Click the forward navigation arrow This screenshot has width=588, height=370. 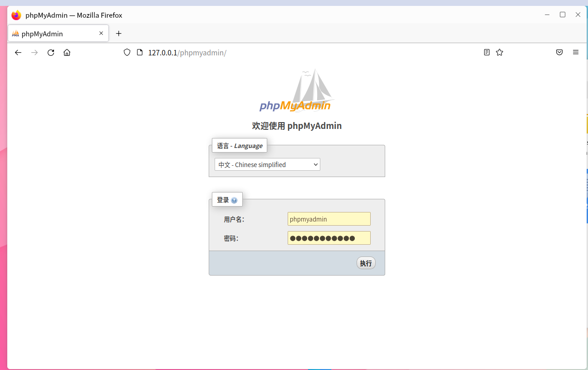click(34, 53)
